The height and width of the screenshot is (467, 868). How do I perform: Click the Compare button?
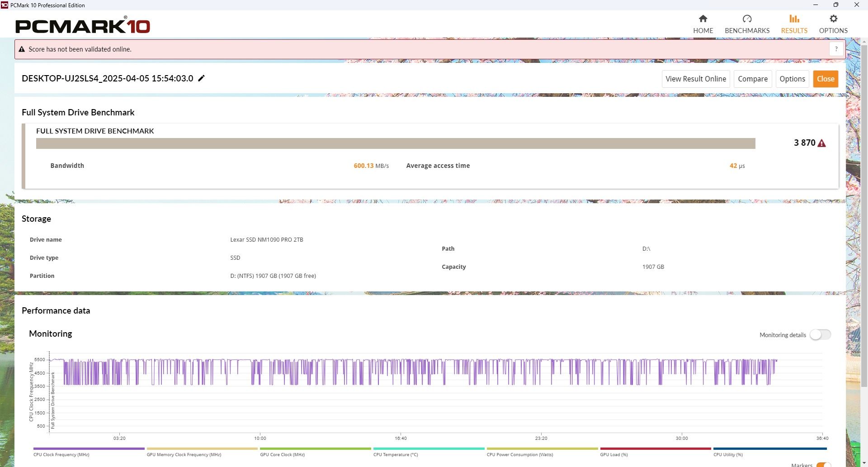[753, 79]
